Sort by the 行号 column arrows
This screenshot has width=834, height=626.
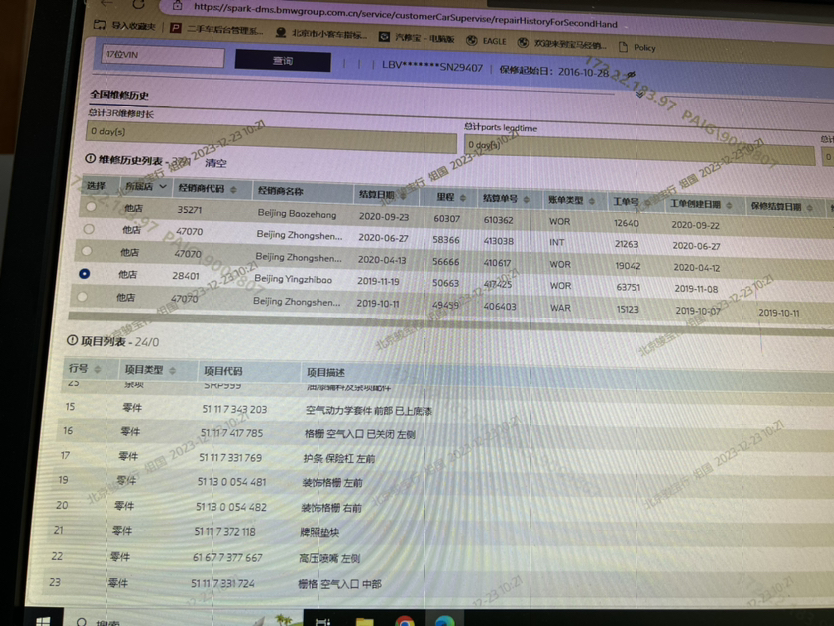point(98,369)
